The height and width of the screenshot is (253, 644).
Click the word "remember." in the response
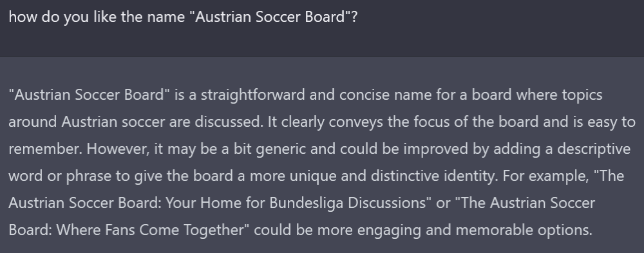pos(46,149)
